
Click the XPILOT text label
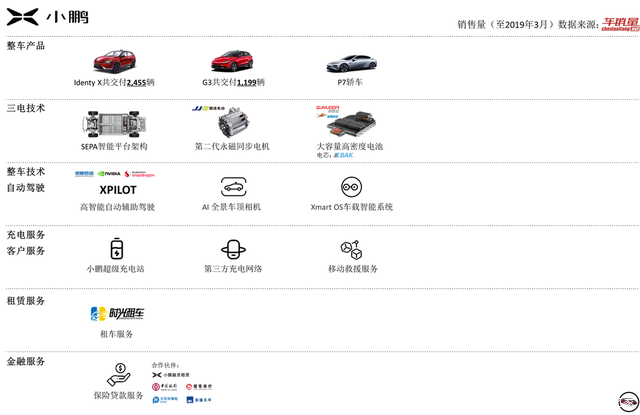118,190
